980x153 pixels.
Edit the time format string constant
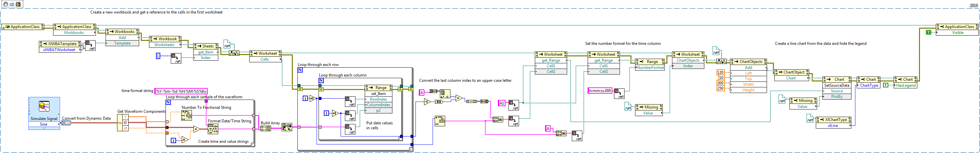(x=181, y=91)
